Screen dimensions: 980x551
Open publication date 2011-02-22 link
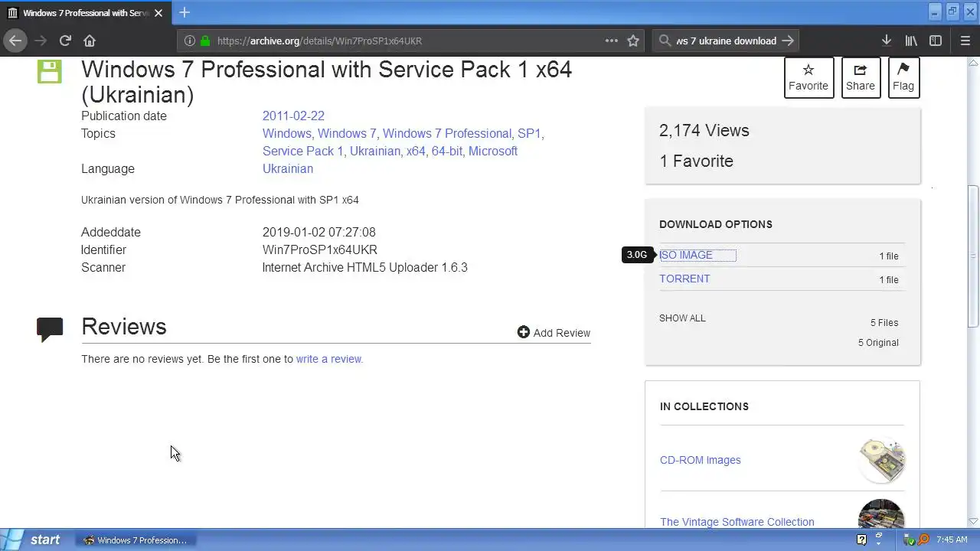tap(293, 116)
